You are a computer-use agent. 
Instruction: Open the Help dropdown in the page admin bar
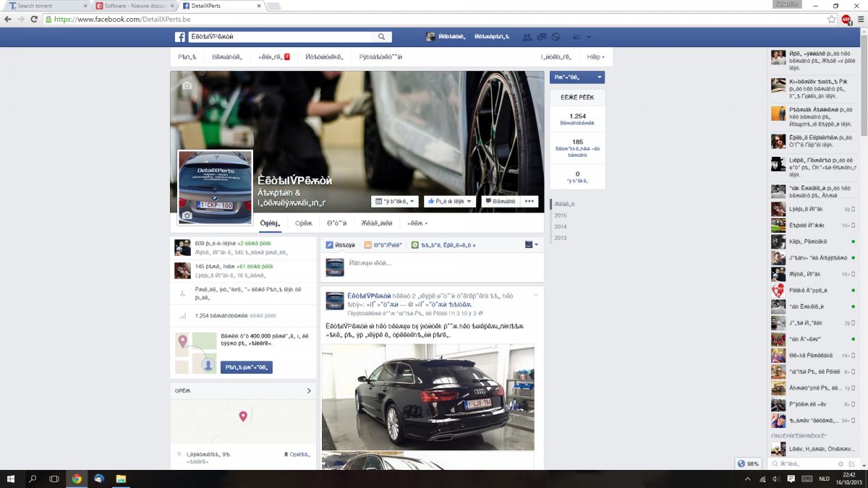tap(595, 56)
